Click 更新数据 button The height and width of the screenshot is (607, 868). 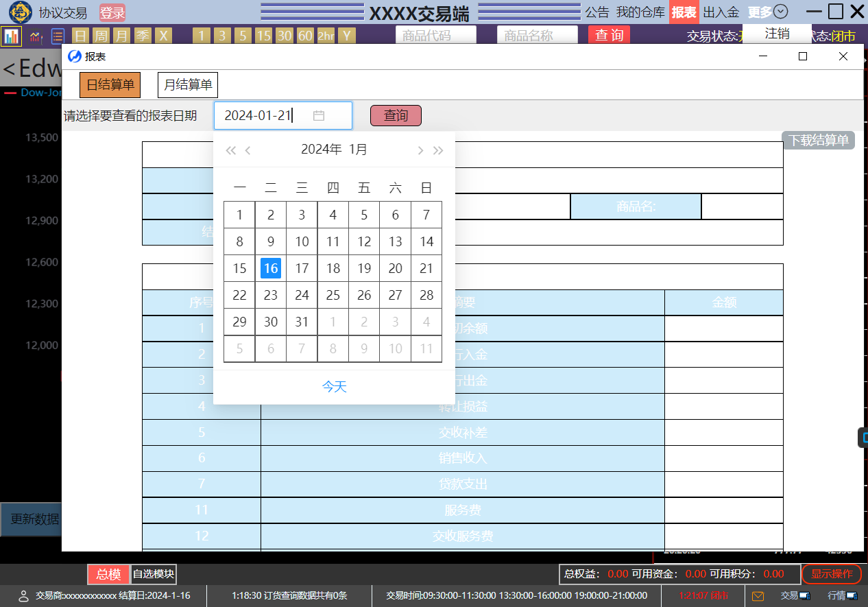click(x=31, y=519)
